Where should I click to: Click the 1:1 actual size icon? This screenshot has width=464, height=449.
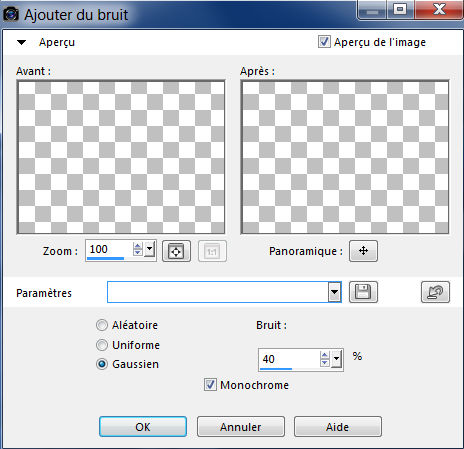pyautogui.click(x=212, y=251)
